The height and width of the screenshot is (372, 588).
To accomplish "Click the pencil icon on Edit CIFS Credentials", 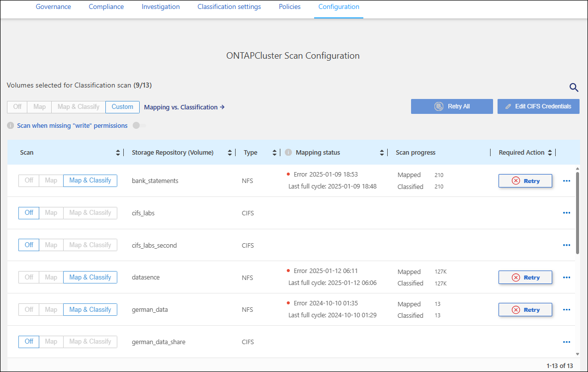I will [508, 106].
